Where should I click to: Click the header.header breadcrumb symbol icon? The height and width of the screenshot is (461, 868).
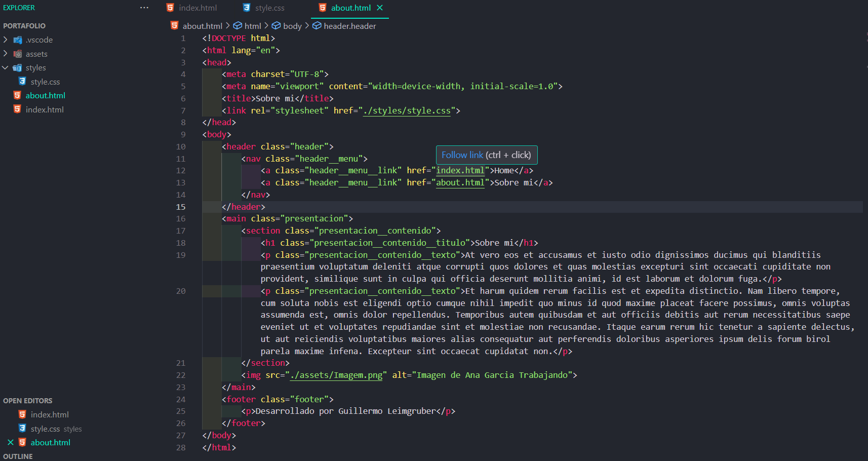coord(317,25)
